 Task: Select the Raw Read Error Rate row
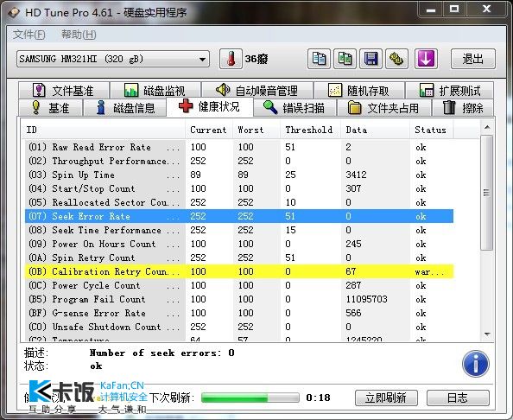[239, 147]
